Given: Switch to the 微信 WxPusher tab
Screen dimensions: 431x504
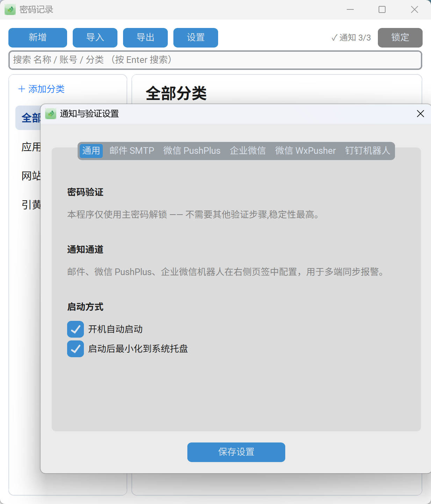Looking at the screenshot, I should (306, 151).
